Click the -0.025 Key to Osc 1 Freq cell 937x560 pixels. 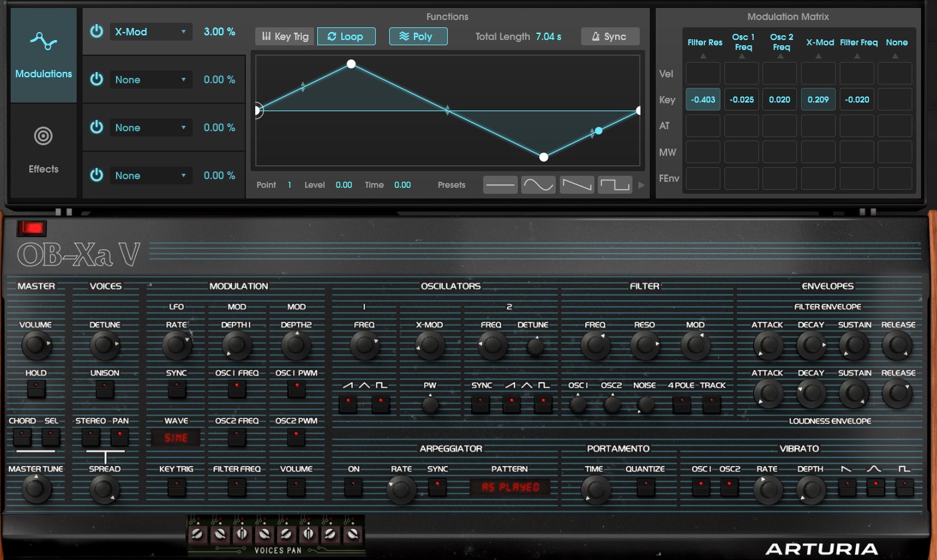(742, 99)
